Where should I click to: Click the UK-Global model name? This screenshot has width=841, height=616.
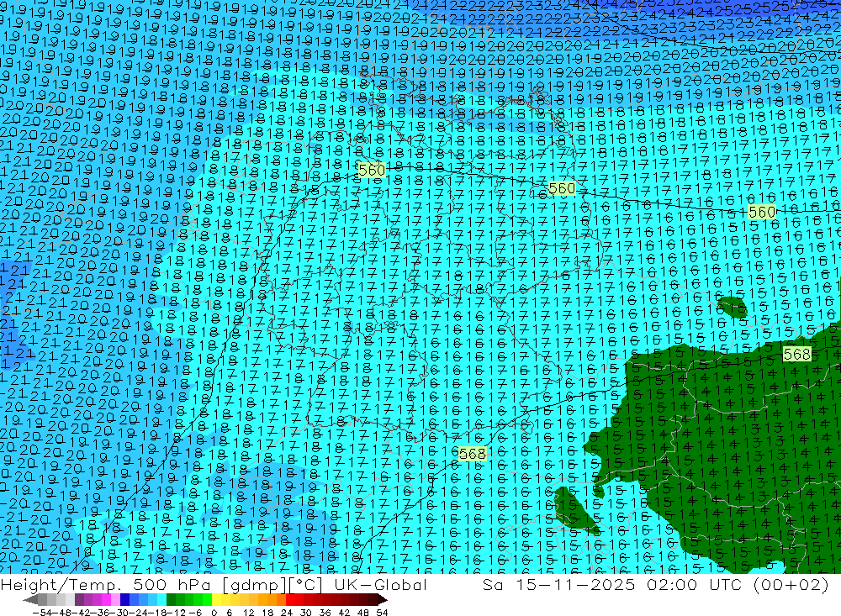click(x=381, y=584)
